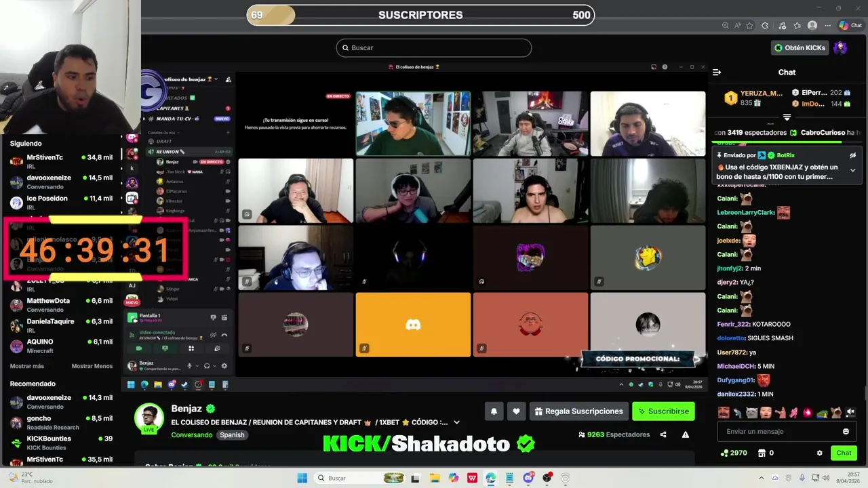Click the Obtén KICKs button
868x488 pixels.
click(801, 48)
